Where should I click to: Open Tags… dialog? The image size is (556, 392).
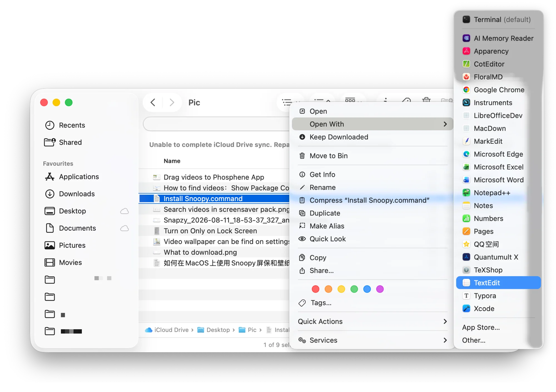pyautogui.click(x=373, y=303)
